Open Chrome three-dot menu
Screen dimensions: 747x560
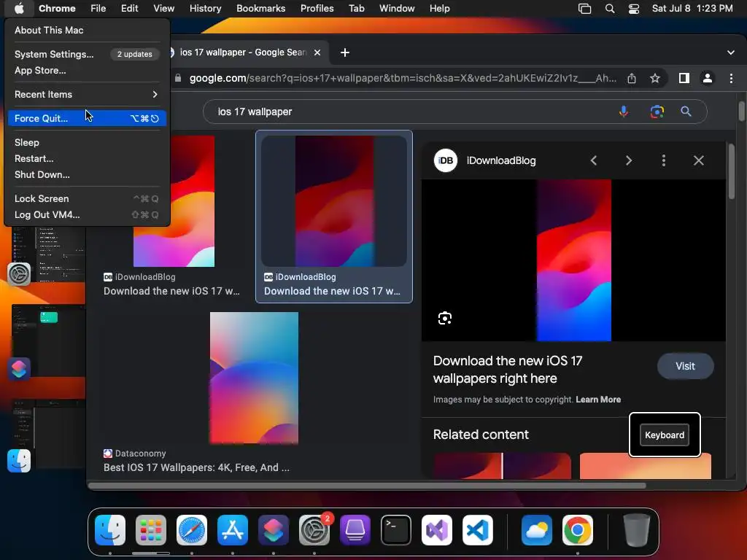(731, 78)
